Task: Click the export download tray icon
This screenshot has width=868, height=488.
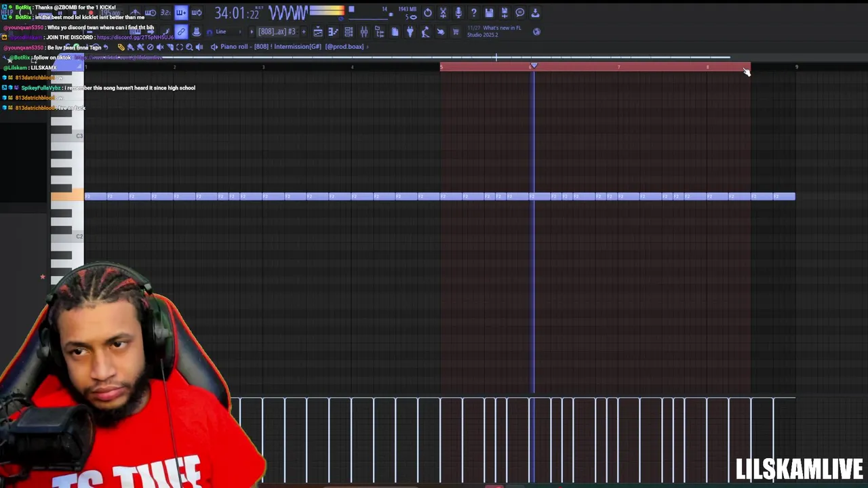Action: [x=535, y=12]
